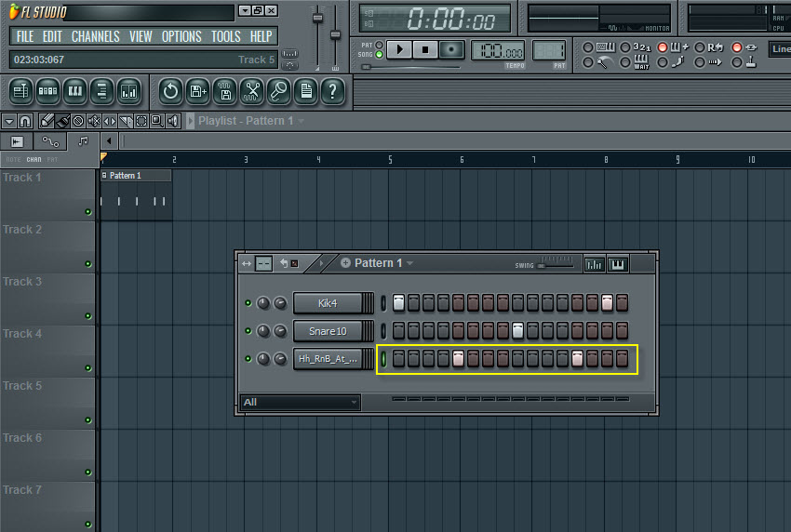This screenshot has height=532, width=791.
Task: Click the Stop button
Action: click(425, 49)
